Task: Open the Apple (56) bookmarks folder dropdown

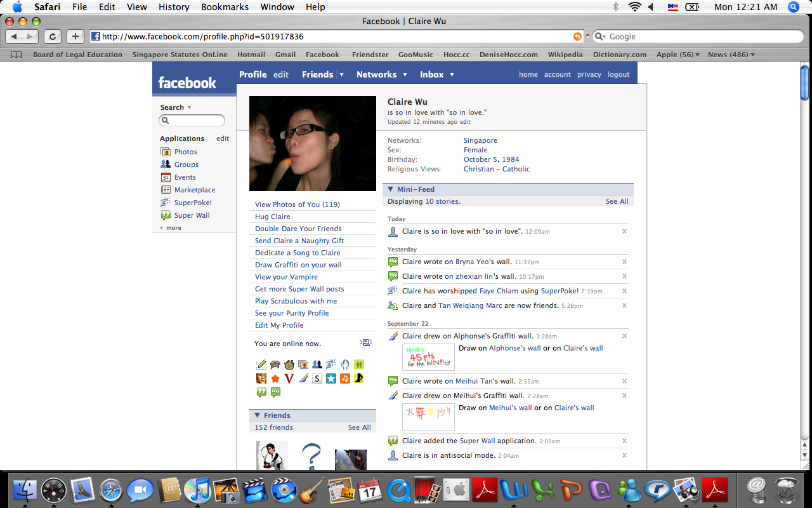Action: pyautogui.click(x=678, y=55)
